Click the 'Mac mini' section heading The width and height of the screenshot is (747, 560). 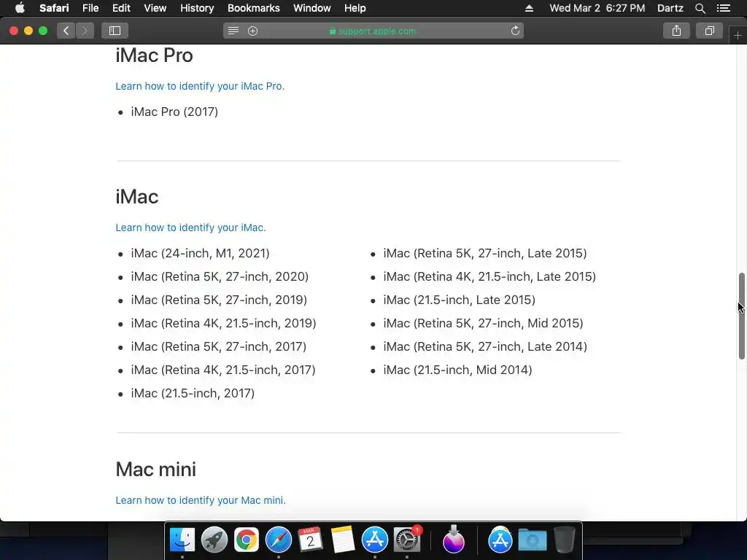(156, 470)
